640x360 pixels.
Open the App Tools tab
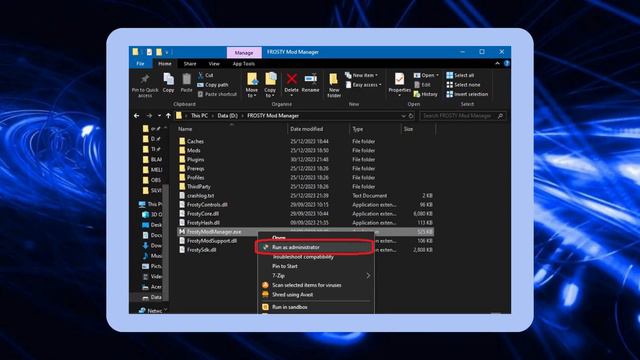244,64
